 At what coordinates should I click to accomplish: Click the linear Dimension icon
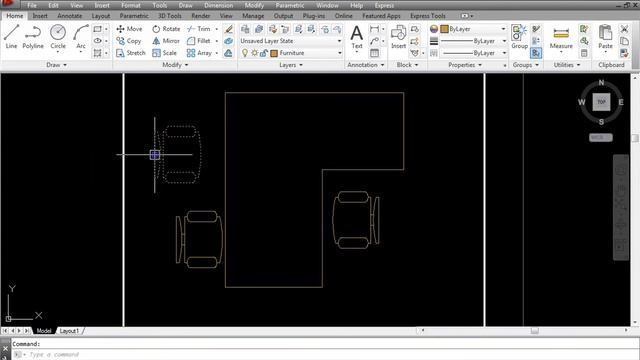coord(374,29)
